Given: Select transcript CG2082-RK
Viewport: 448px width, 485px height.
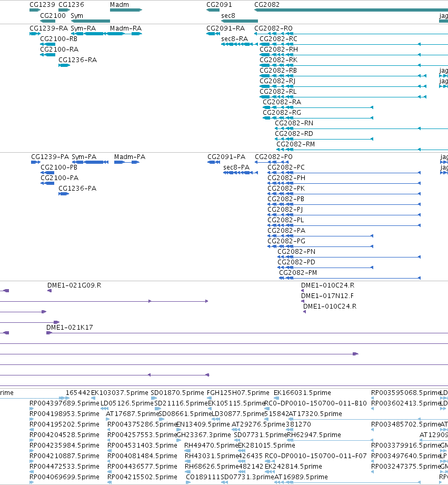Looking at the screenshot, I should click(278, 60).
